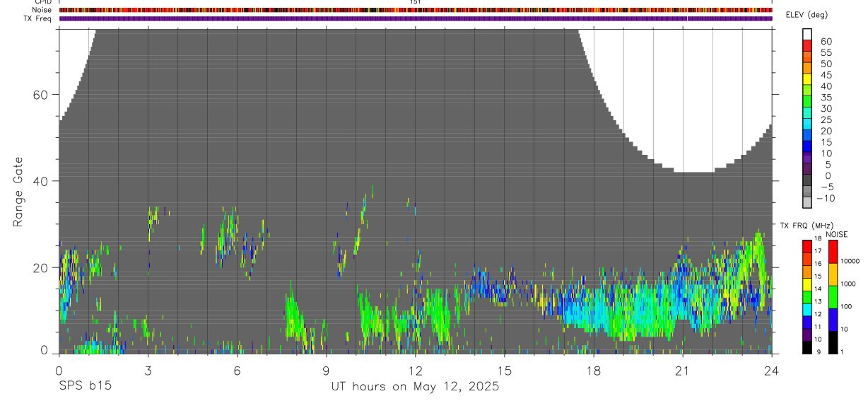868x401 pixels.
Task: Select the ELEV green swatch between 30 and 35
Action: [x=807, y=103]
